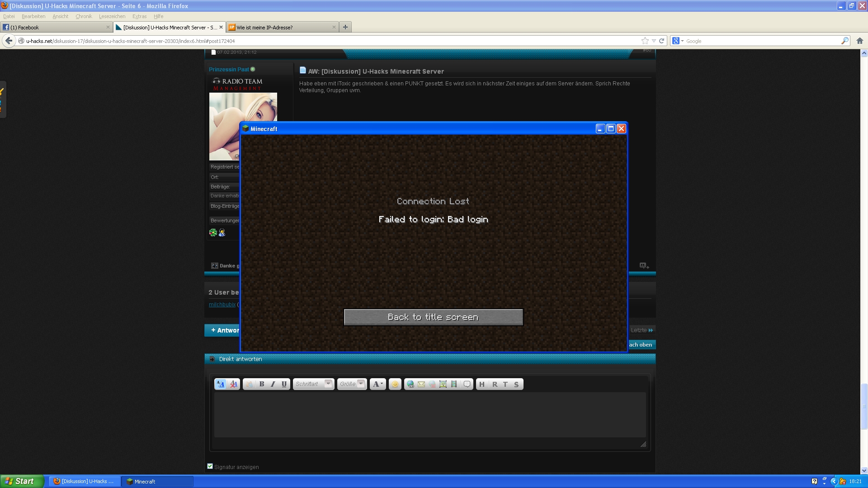Insert video using filmstrip icon
Viewport: 868px width, 488px height.
click(454, 384)
